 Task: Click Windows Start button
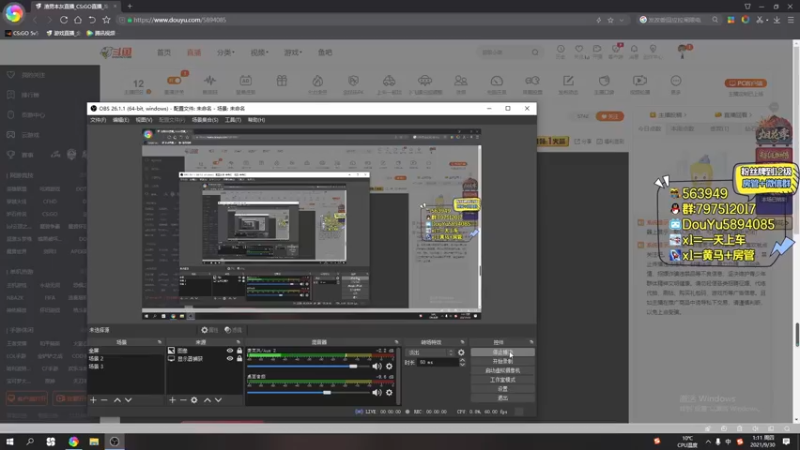pos(10,441)
